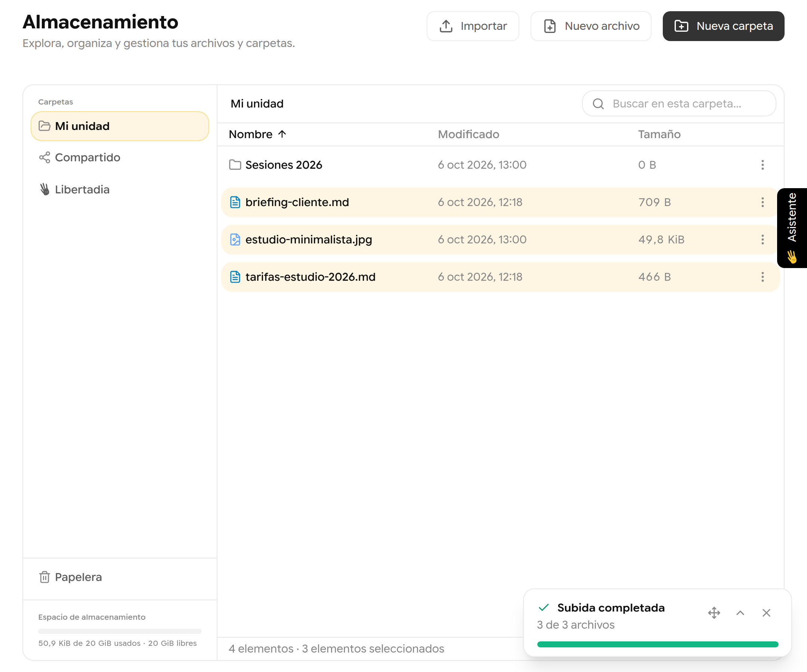Click the green check on Subida completada
Viewport: 807px width, 672px height.
click(544, 607)
